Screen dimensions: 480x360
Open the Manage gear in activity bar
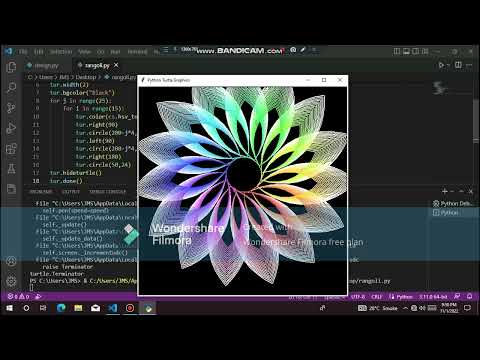tap(11, 281)
